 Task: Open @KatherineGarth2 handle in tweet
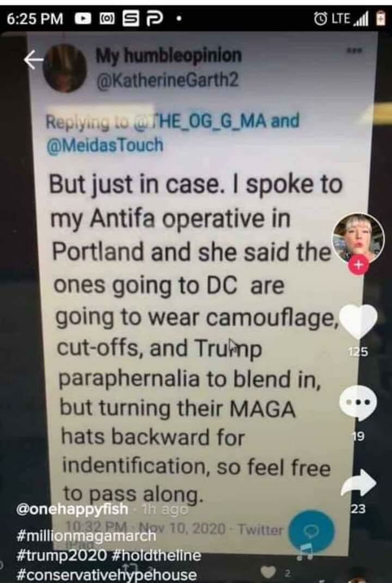pos(168,79)
